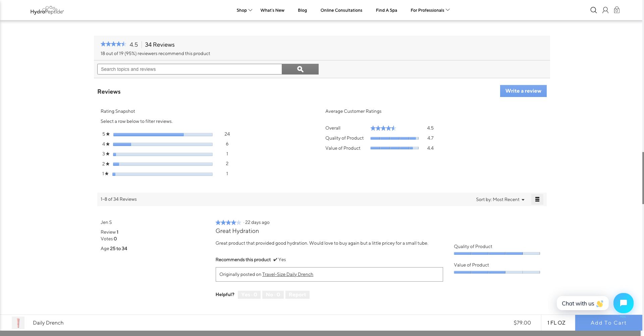
Task: Click the Daily Drench product thumbnail
Action: pos(18,323)
